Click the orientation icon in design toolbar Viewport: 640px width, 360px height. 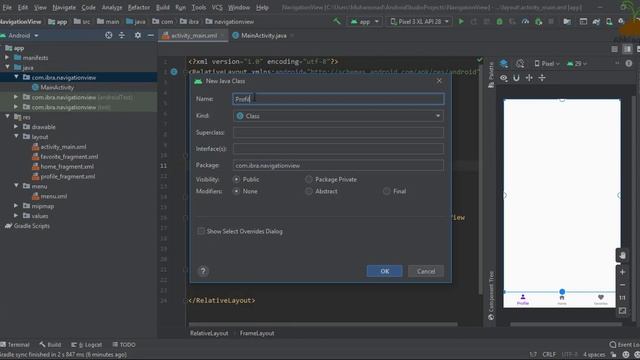(520, 63)
